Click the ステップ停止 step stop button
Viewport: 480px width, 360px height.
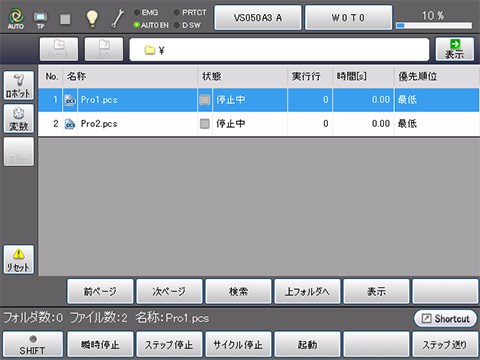coord(169,344)
